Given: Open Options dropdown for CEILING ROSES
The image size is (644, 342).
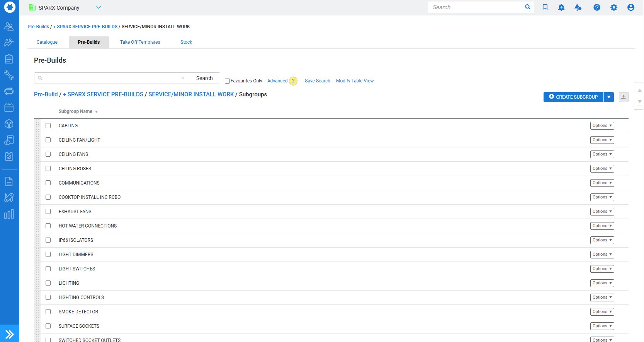Looking at the screenshot, I should pos(602,169).
